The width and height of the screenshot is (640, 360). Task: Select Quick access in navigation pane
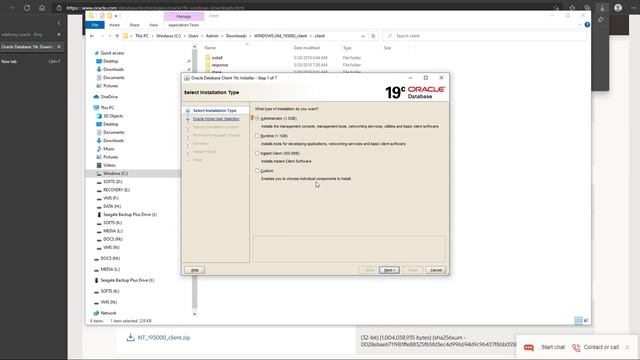112,53
